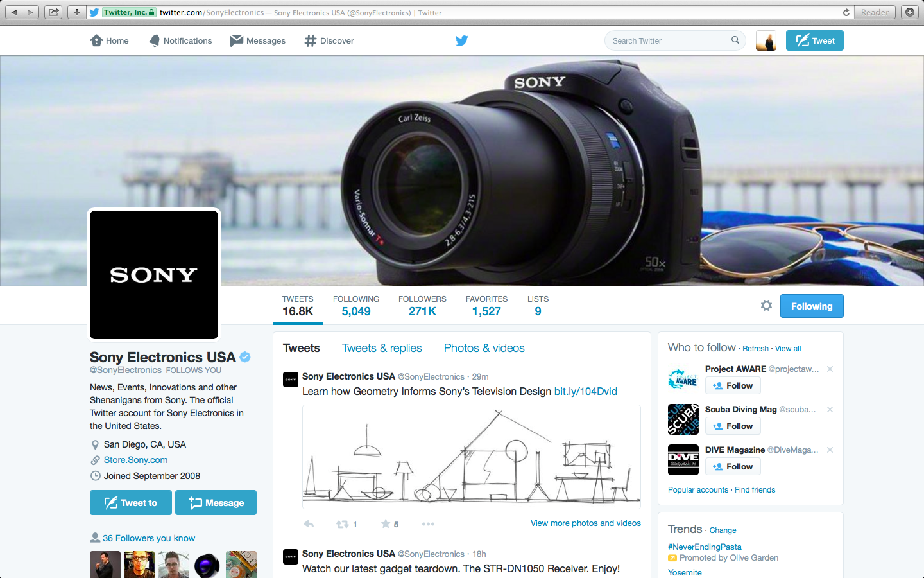Viewport: 924px width, 578px height.
Task: Toggle the blue Following button
Action: click(812, 306)
